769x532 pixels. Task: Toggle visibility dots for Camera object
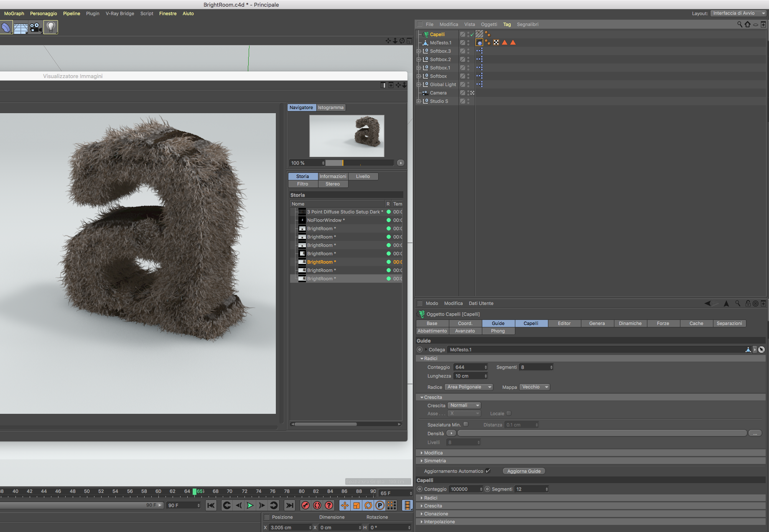(468, 93)
